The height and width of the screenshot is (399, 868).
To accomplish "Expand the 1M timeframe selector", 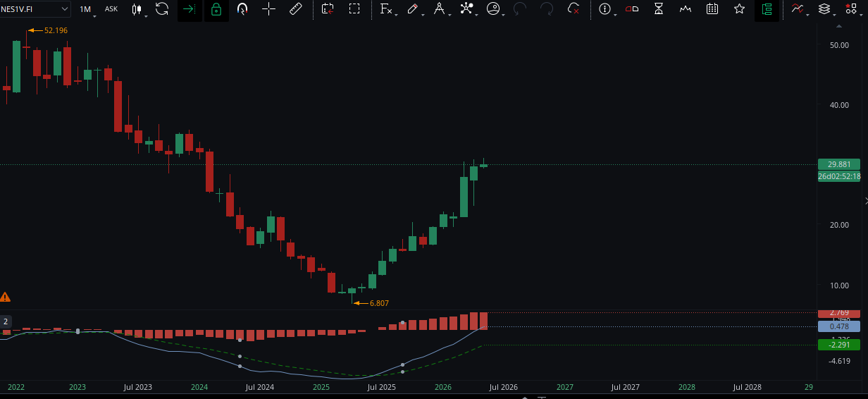I will [85, 9].
